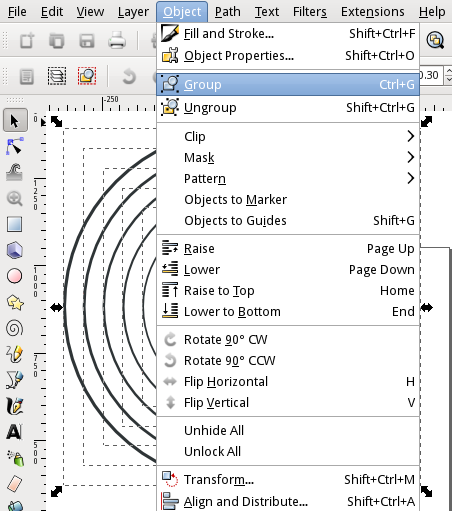Select the Spiral tool
This screenshot has height=511, width=452.
pos(15,328)
